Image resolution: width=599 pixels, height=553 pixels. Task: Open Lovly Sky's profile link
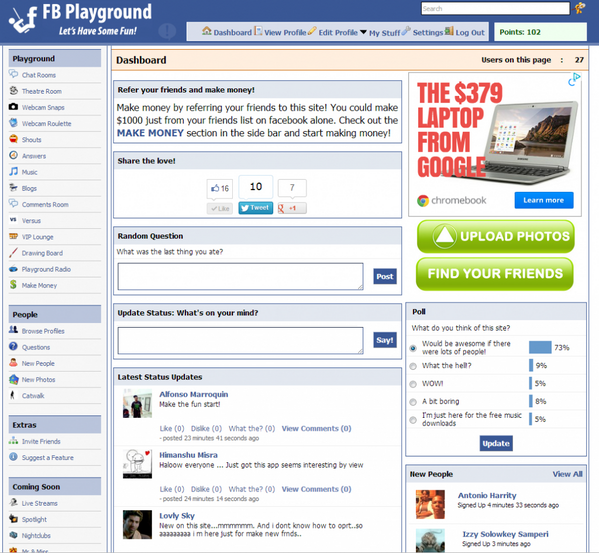(x=177, y=516)
